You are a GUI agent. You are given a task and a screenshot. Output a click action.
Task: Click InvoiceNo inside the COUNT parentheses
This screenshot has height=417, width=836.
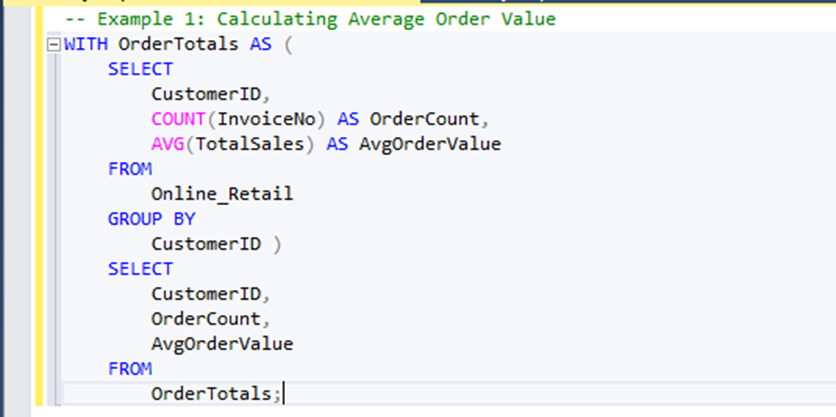(x=266, y=119)
